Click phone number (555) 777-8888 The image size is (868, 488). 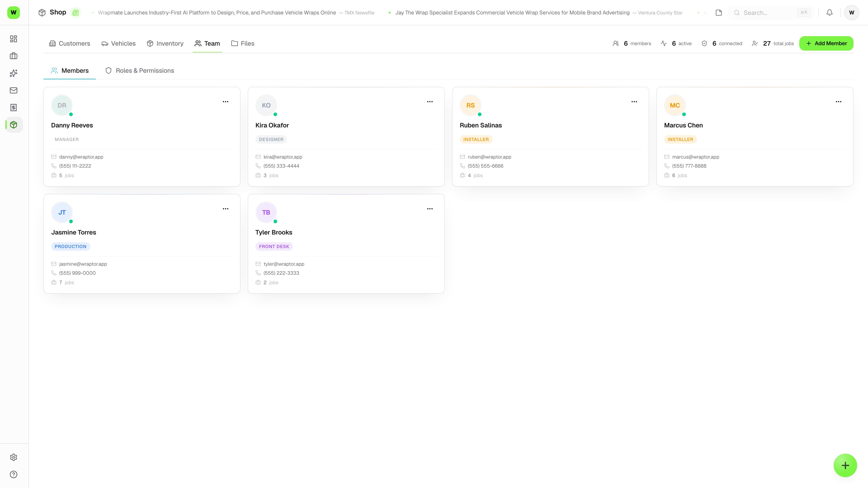coord(689,166)
